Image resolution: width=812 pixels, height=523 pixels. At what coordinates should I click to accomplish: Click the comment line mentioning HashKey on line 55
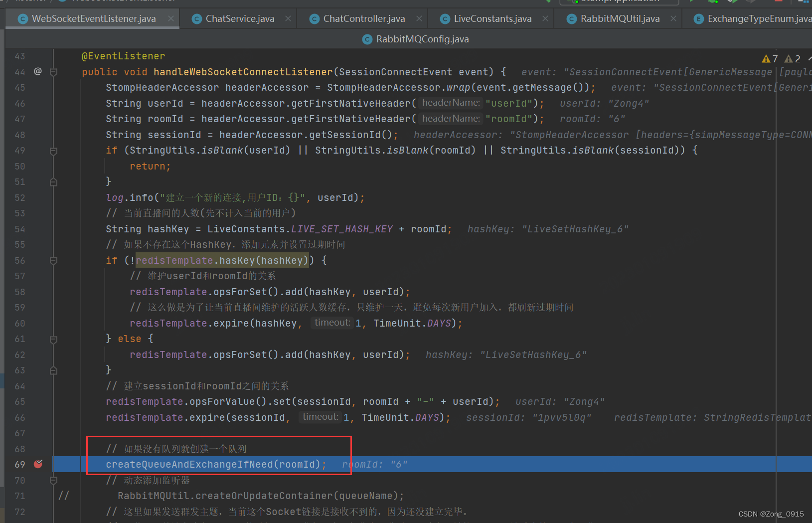(x=225, y=245)
